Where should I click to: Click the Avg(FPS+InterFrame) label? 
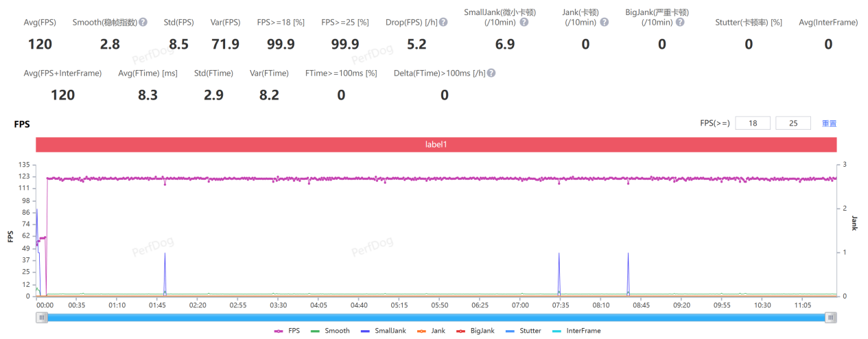click(62, 73)
